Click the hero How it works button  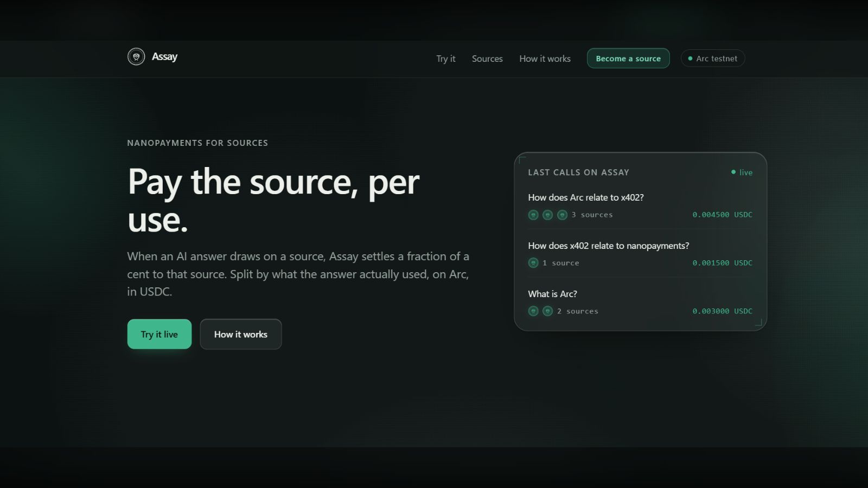pyautogui.click(x=241, y=334)
